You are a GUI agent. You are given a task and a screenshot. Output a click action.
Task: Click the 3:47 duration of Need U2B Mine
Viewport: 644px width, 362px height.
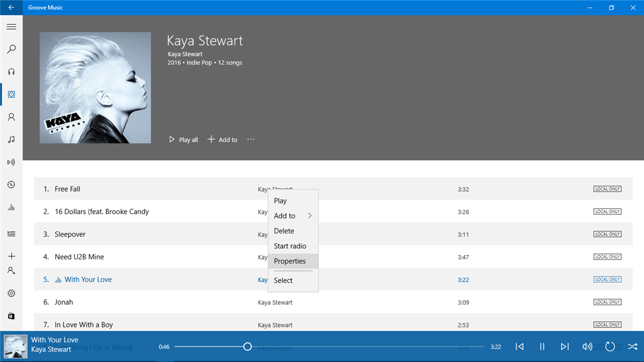tap(464, 257)
